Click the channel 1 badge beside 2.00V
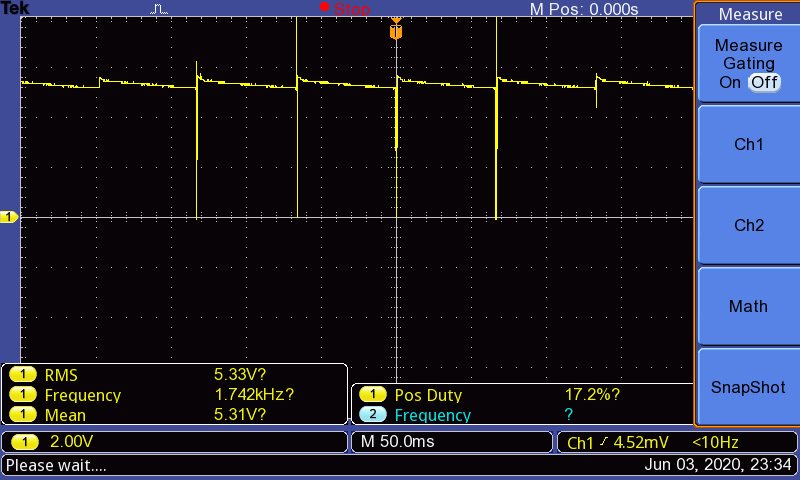Screen dimensions: 800x480 [x=24, y=442]
